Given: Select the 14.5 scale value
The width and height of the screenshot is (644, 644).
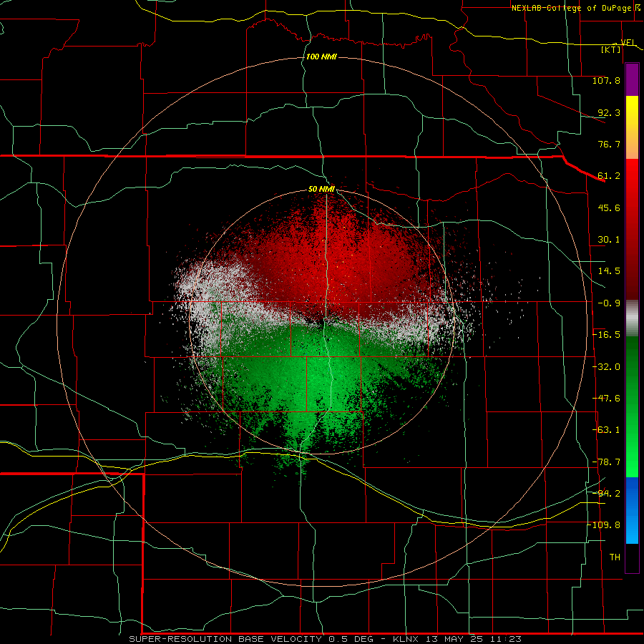Looking at the screenshot, I should 609,271.
